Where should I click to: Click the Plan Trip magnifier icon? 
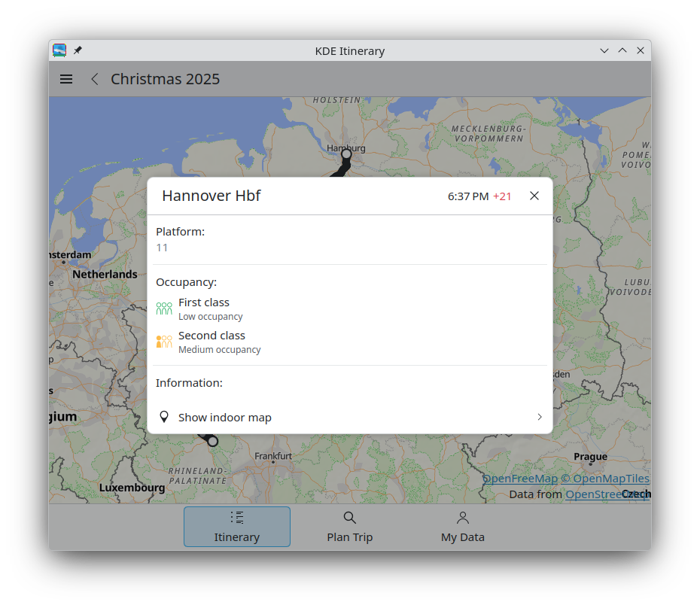click(350, 518)
